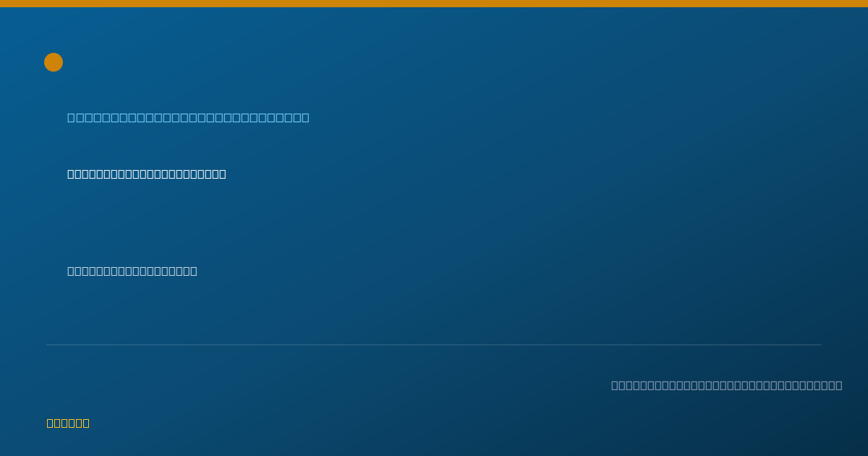Click first glyph box of light blue line

pos(71,117)
